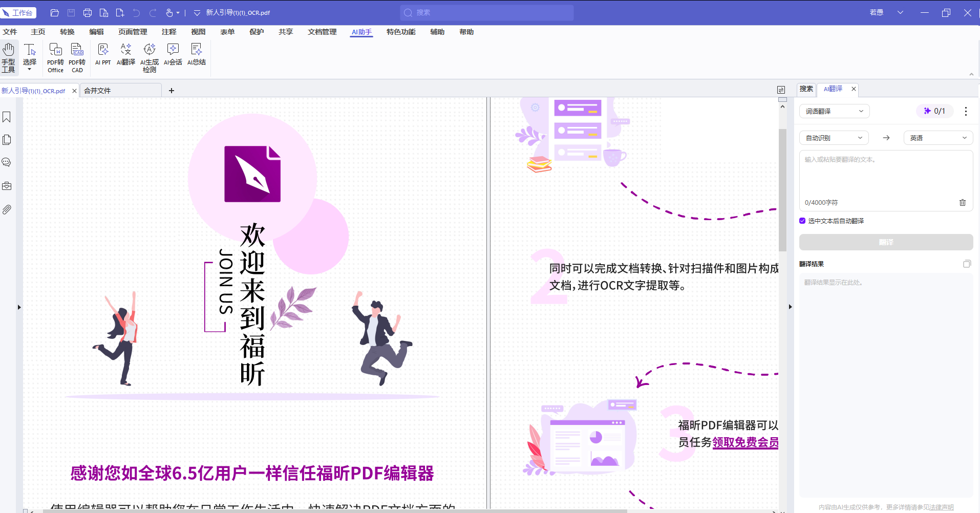Click the 法律声明 link
This screenshot has height=513, width=980.
942,507
